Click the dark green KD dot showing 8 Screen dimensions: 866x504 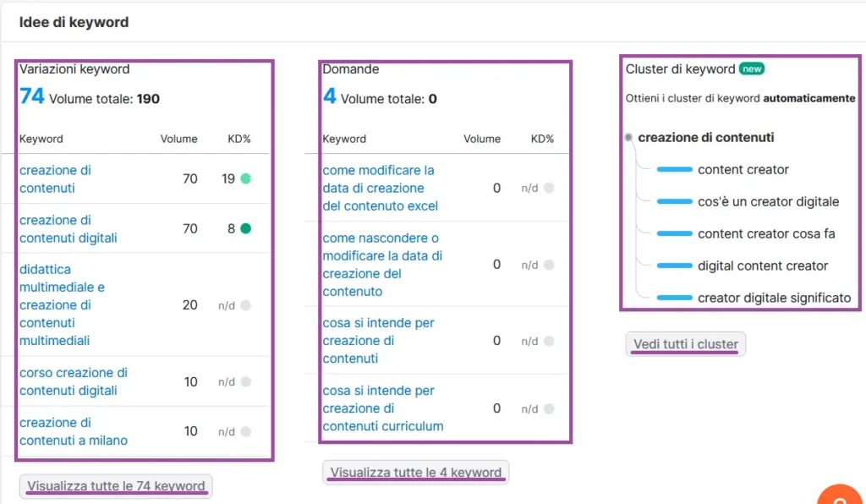pyautogui.click(x=245, y=228)
